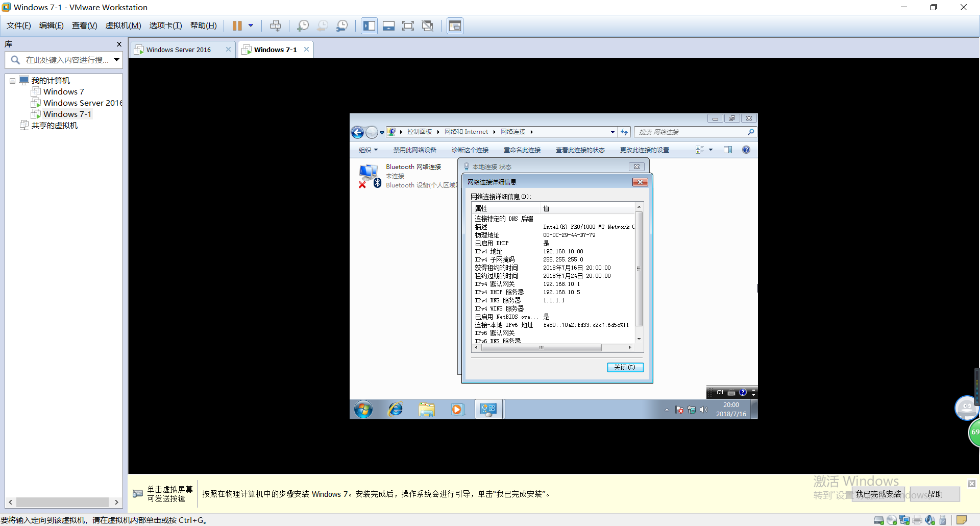Click the 我已完成安装 button

coord(878,494)
